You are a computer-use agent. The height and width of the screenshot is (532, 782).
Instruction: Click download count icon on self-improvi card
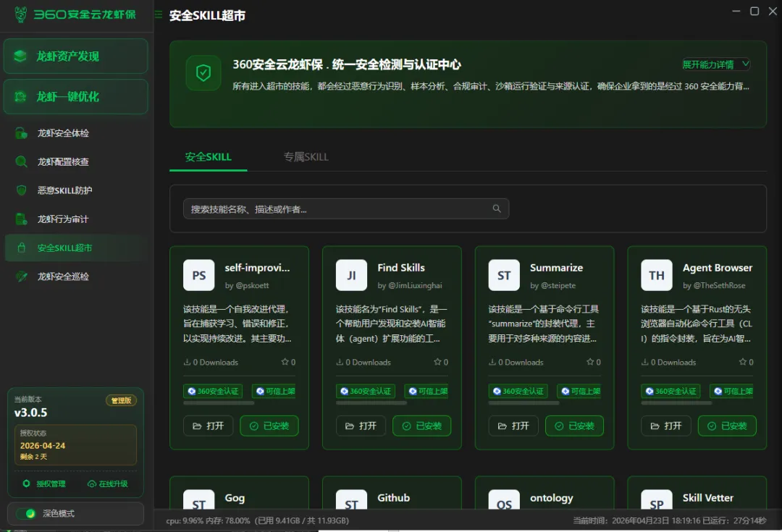(x=187, y=362)
